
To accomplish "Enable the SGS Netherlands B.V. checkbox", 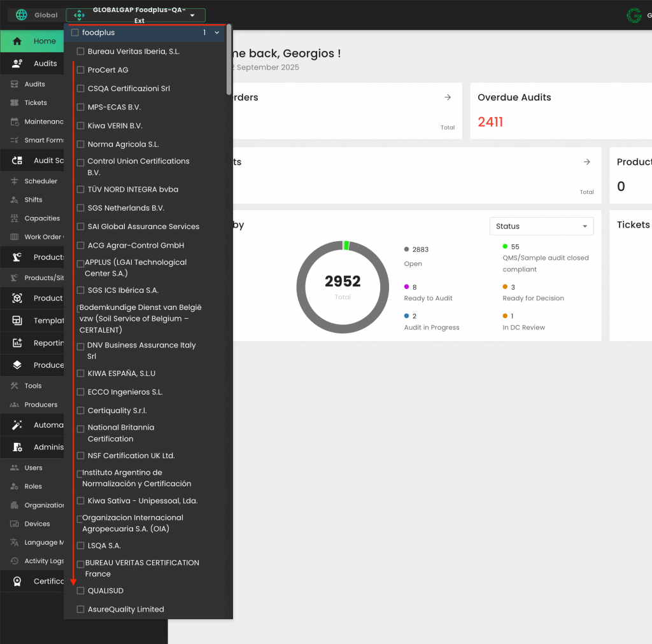I will coord(81,207).
